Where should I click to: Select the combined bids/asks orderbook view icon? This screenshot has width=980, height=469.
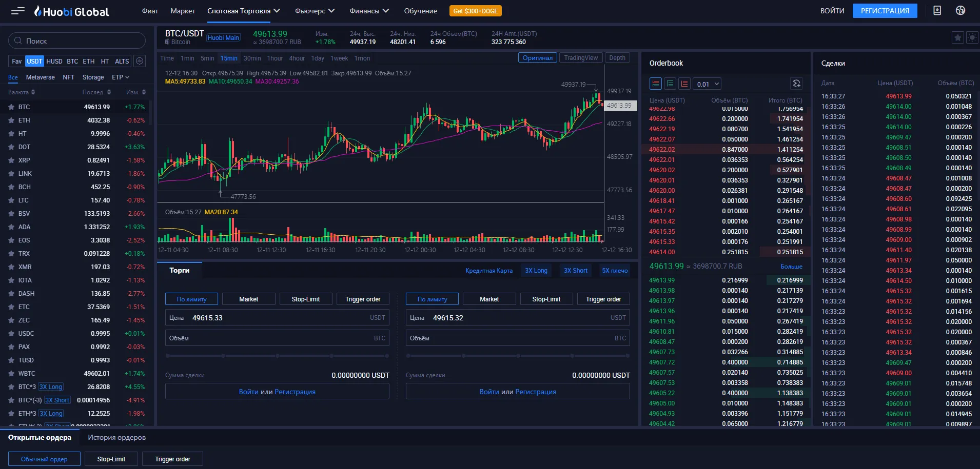click(x=656, y=83)
